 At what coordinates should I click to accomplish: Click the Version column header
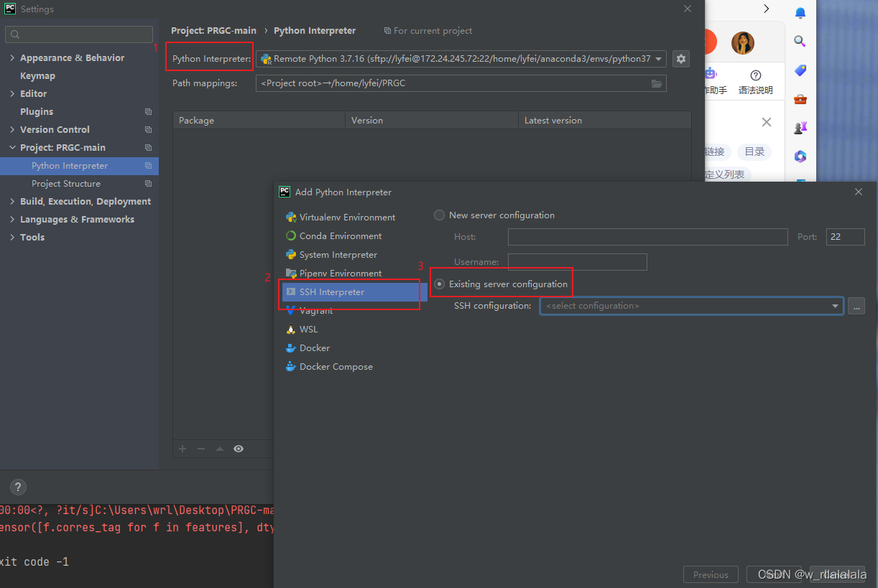432,121
